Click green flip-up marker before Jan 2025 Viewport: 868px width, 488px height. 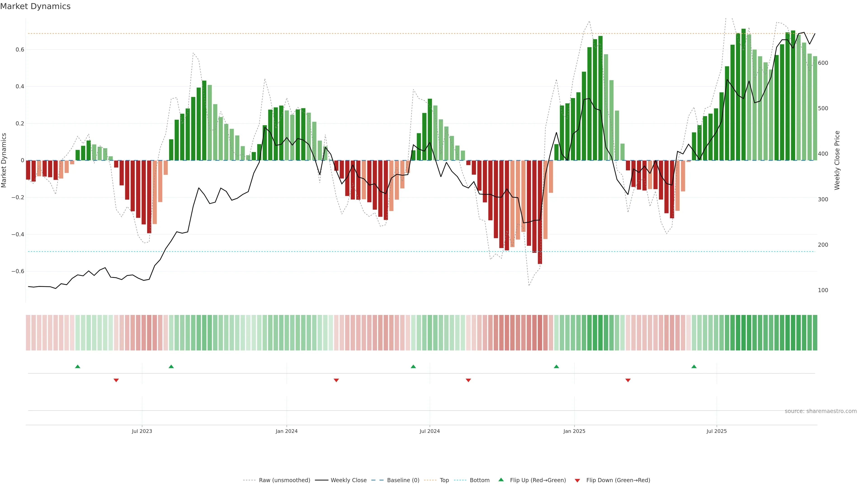coord(556,366)
